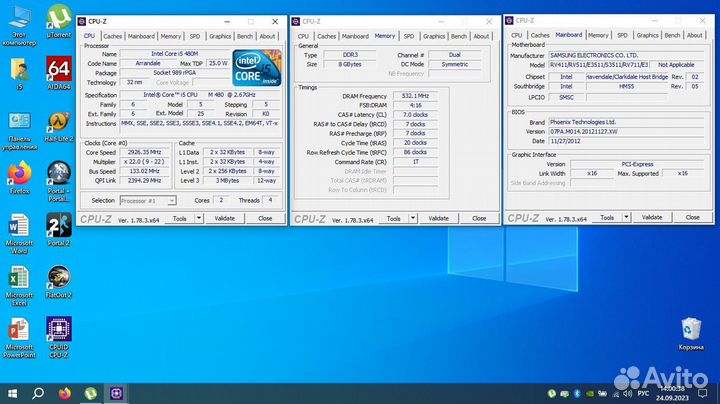Screen dimensions: 720x404
Task: Launch Microsoft Excel from desktop
Action: (x=19, y=286)
